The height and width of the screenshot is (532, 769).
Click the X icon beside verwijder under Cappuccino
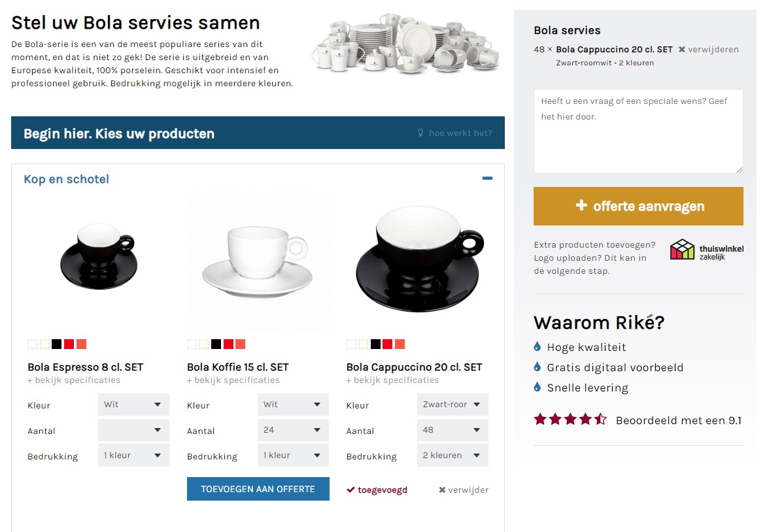coord(442,490)
